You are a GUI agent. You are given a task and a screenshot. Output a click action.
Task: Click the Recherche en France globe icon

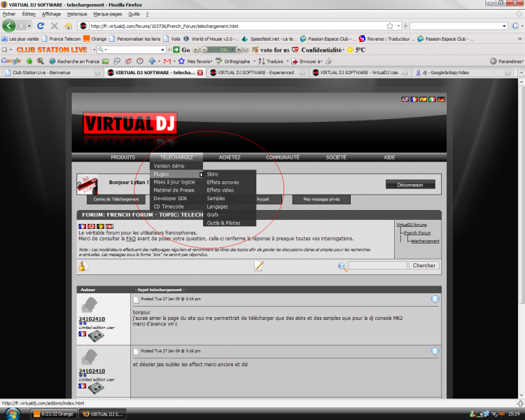tap(52, 62)
